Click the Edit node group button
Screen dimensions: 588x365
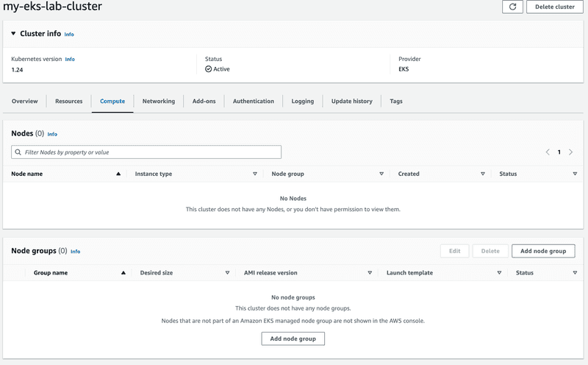(x=454, y=251)
